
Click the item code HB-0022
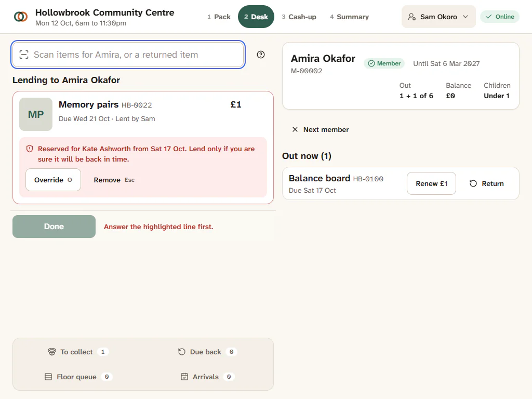pos(137,105)
